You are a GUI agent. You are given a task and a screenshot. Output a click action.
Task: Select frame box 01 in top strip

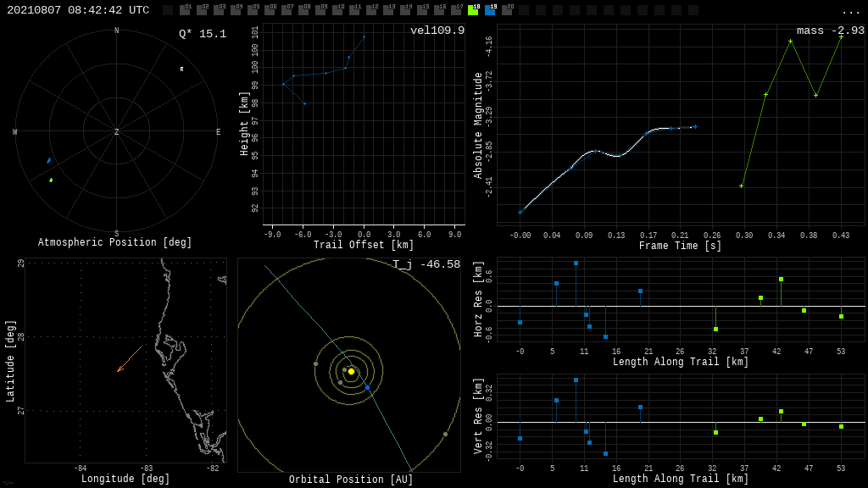coord(185,10)
